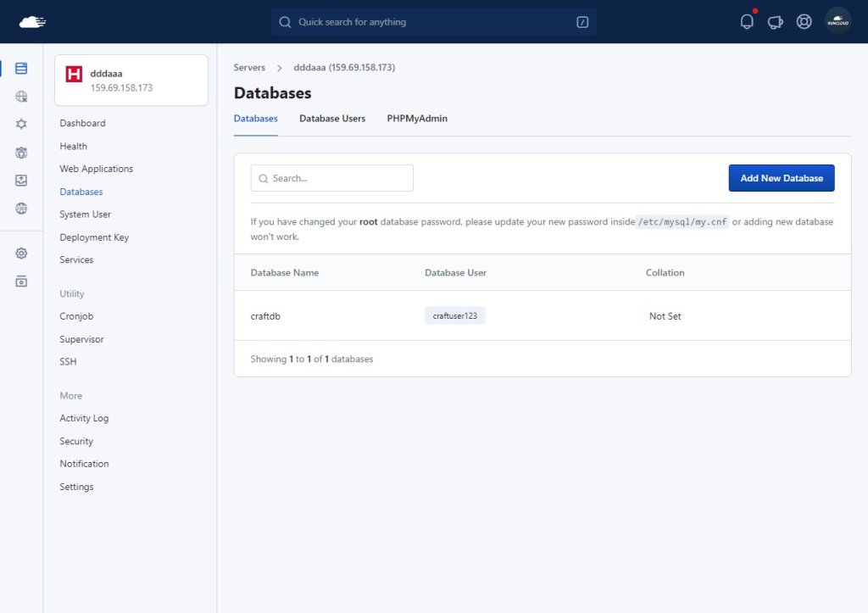Viewport: 868px width, 613px height.
Task: Click the Not Set collation value
Action: [x=665, y=316]
